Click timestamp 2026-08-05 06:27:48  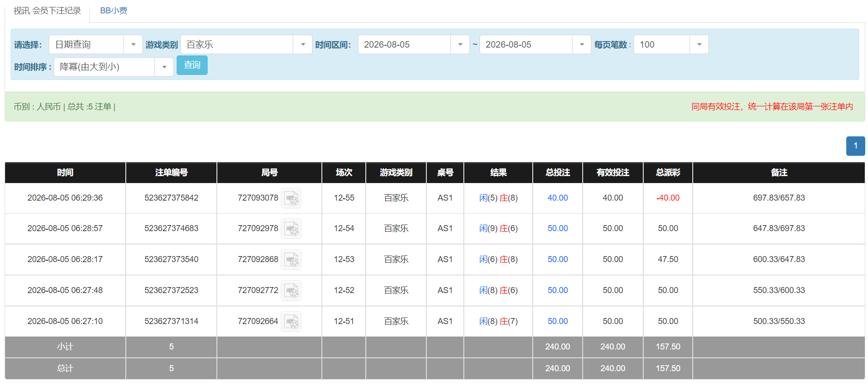click(x=65, y=290)
